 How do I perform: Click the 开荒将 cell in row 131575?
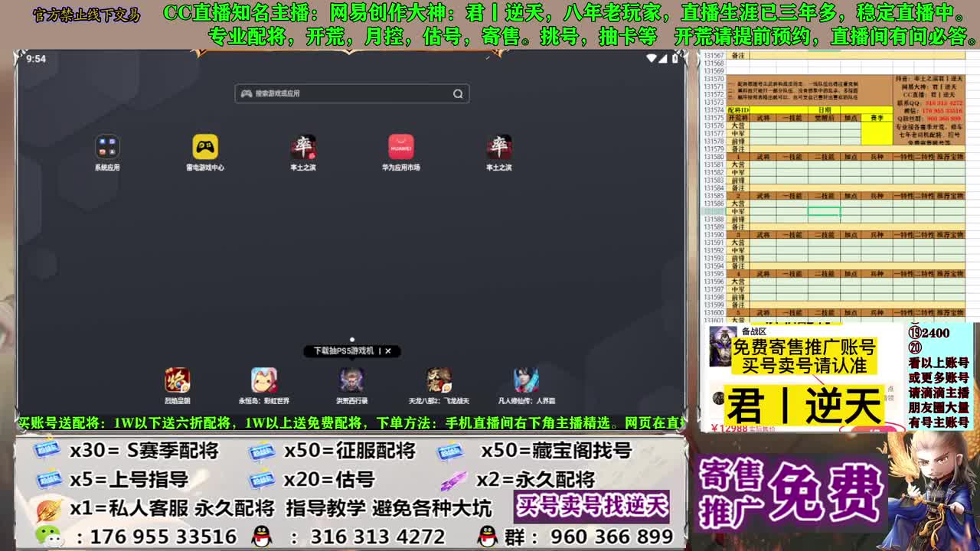pos(738,118)
